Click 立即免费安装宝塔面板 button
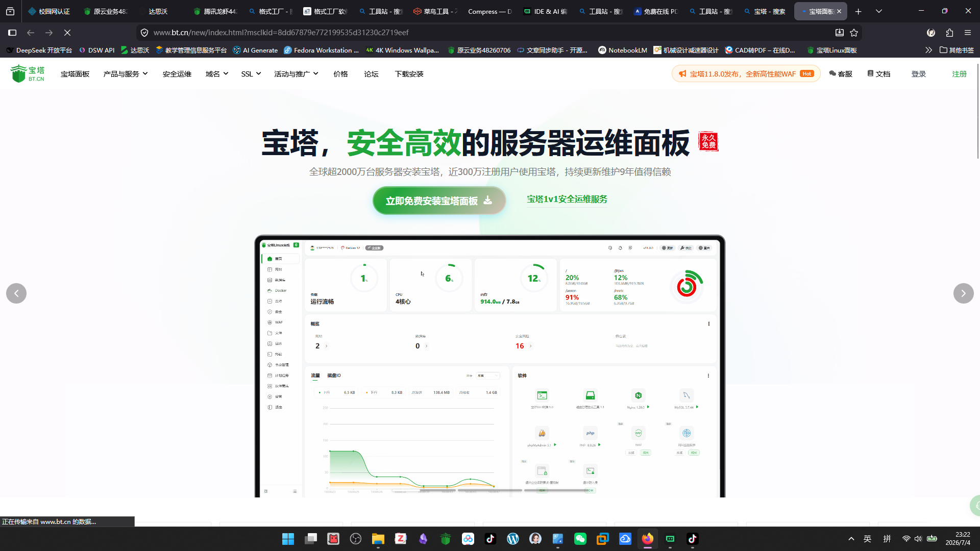 click(439, 201)
